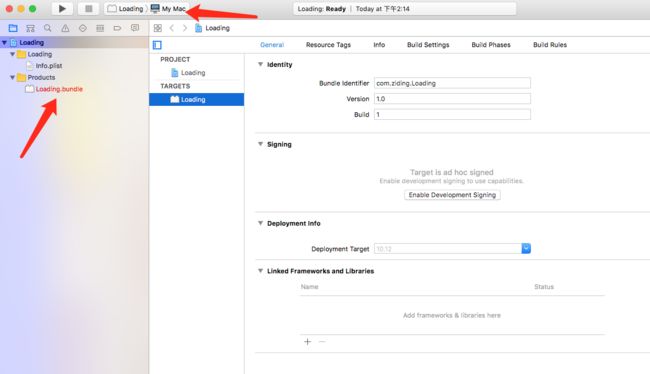Collapse the Signing section
650x374 pixels.
click(260, 144)
